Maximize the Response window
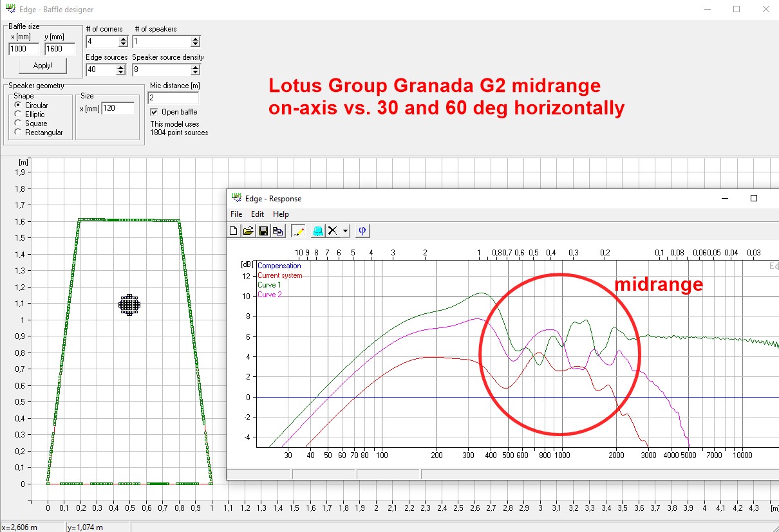Screen dimensions: 779x532 click(754, 198)
